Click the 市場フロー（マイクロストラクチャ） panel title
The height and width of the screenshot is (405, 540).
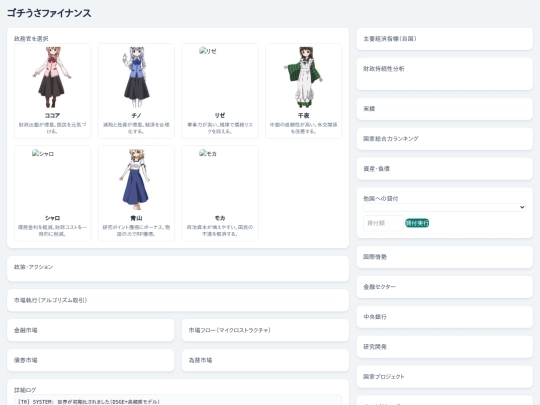point(229,330)
